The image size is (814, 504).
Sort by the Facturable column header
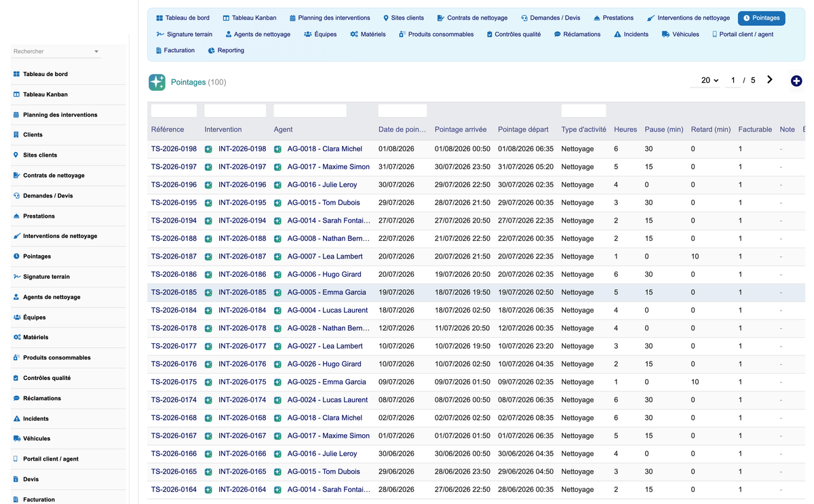(755, 130)
